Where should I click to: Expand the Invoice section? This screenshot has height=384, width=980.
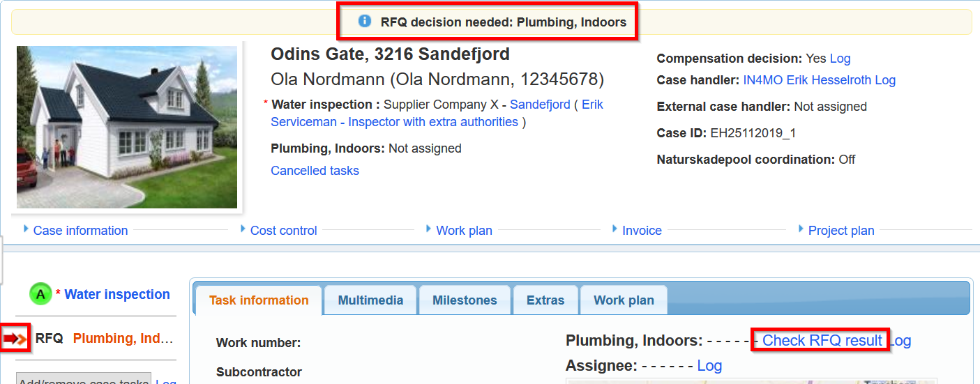(642, 231)
